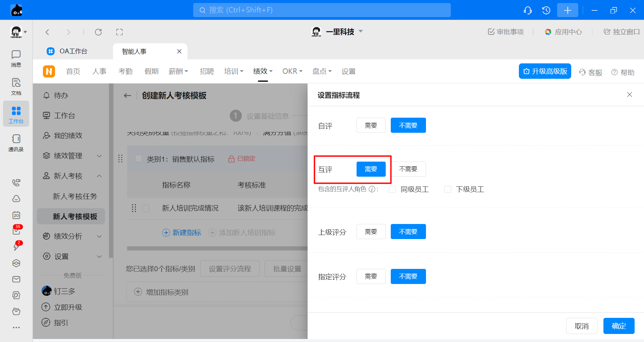Open the 考勤 menu item
644x342 pixels.
pyautogui.click(x=125, y=71)
